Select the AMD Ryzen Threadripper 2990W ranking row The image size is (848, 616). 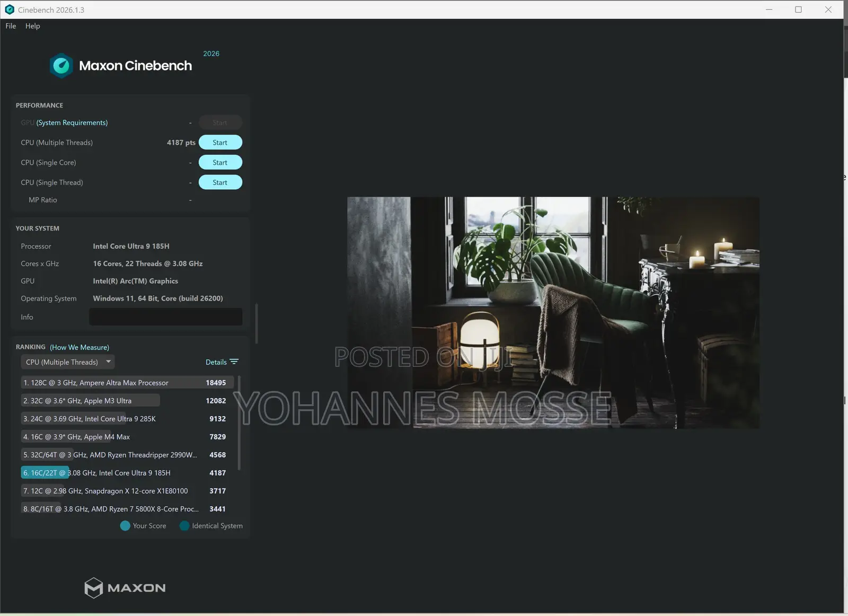click(127, 455)
